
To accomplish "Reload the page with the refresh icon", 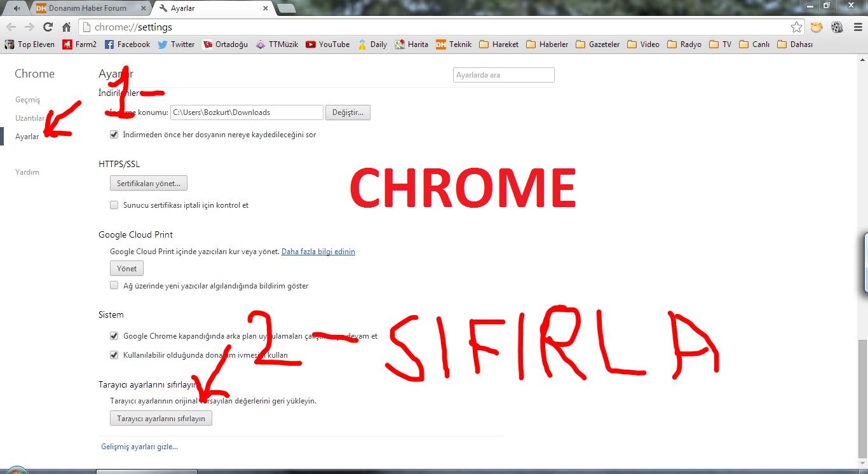I will tap(48, 27).
